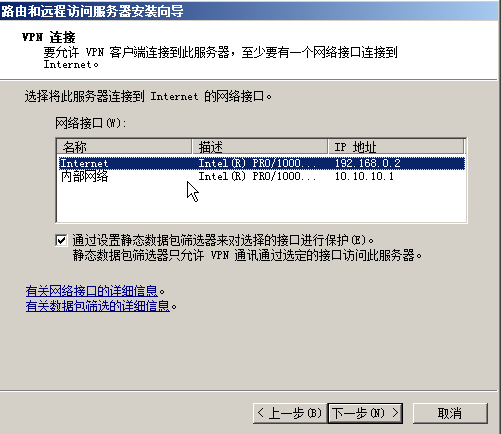501x434 pixels.
Task: Sort by IP 地址 column header
Action: (396, 147)
